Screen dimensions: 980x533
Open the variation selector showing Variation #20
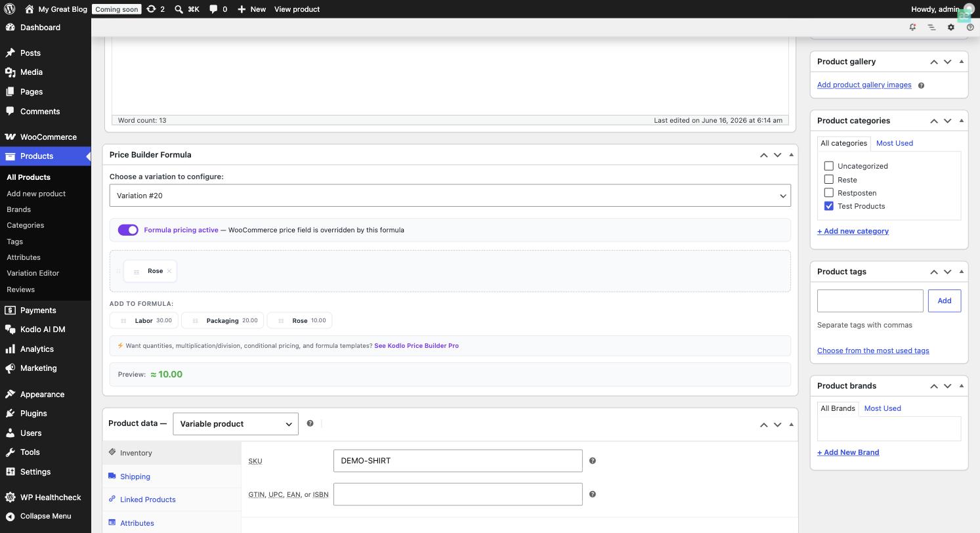(450, 196)
